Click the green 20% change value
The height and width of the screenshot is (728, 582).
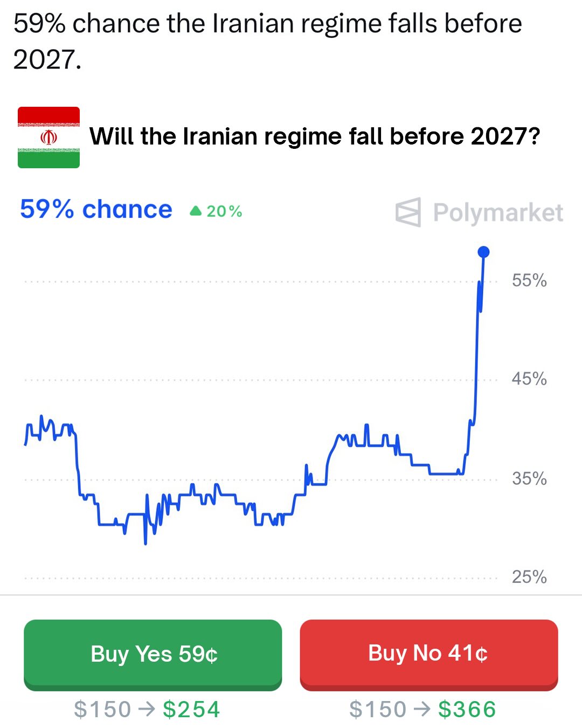point(224,211)
